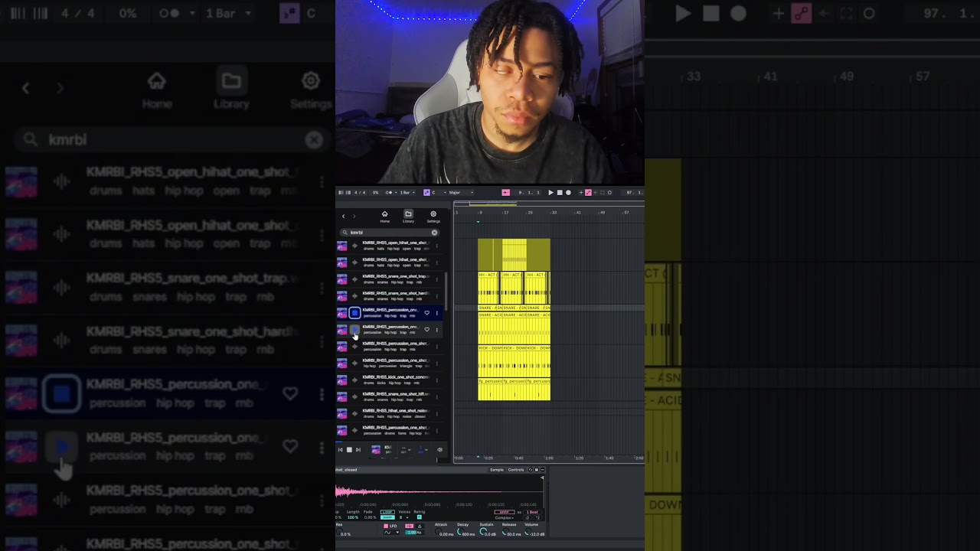Arm the Record button in transport
Screen dimensions: 980x551
(x=568, y=193)
